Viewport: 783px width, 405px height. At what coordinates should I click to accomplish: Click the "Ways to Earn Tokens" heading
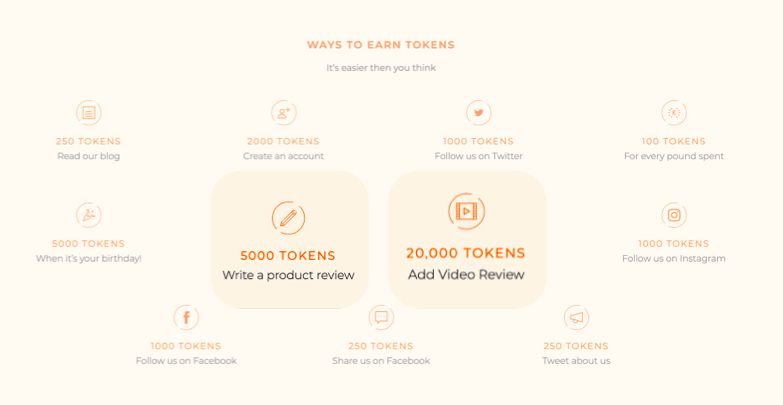coord(380,45)
